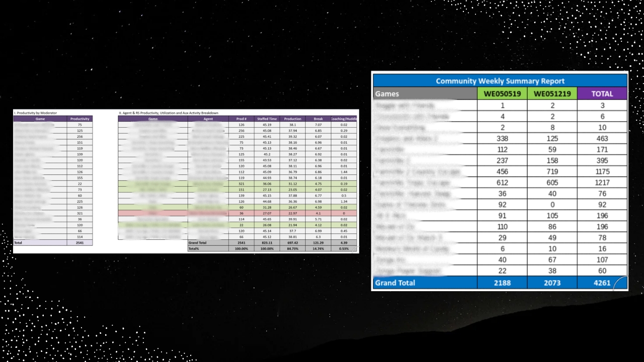Click the 'I. Productivity by Moderator' heading
The height and width of the screenshot is (362, 644).
click(35, 113)
